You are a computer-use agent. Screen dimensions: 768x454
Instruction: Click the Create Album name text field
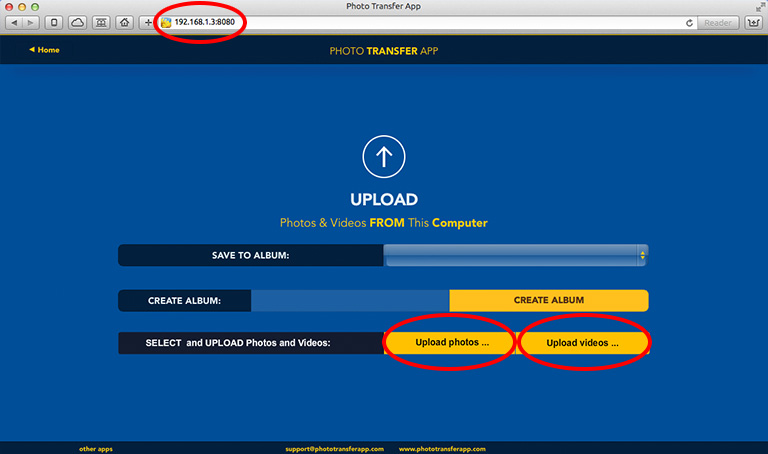[x=350, y=300]
